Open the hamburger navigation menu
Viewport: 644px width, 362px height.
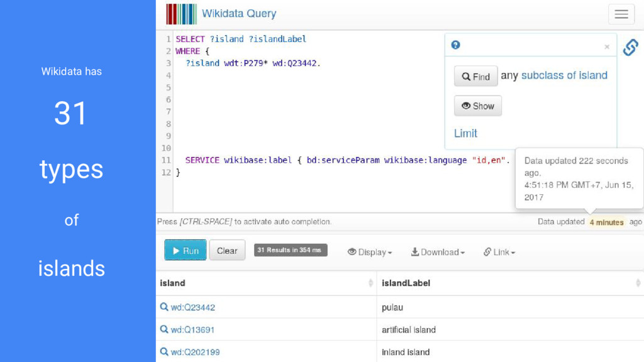pyautogui.click(x=621, y=14)
